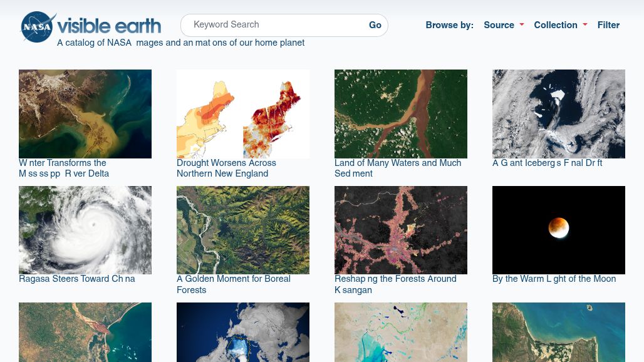Open the lunar eclipse moon image
644x362 pixels.
tap(559, 230)
